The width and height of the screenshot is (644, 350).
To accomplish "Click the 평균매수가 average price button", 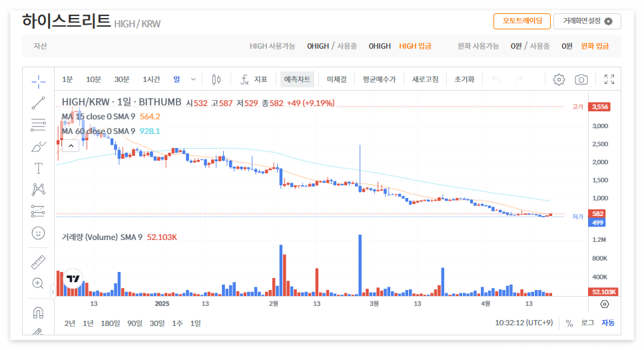I will click(379, 79).
